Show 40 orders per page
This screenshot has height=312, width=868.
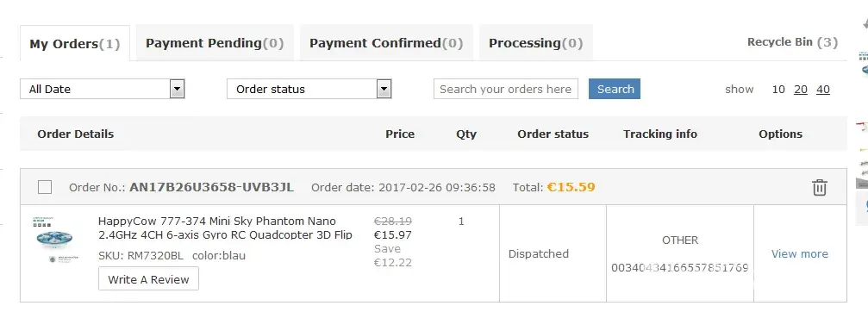point(822,90)
